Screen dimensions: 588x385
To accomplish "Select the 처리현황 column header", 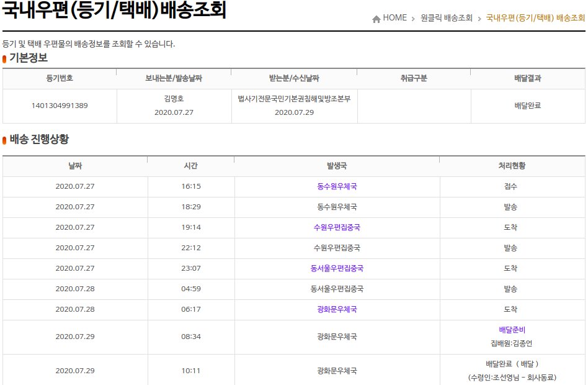I will click(512, 166).
